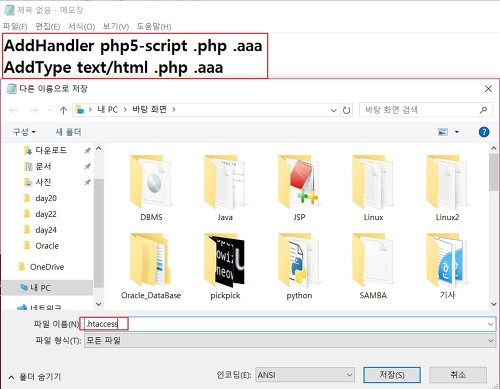Select day22 in navigation pane

click(46, 214)
